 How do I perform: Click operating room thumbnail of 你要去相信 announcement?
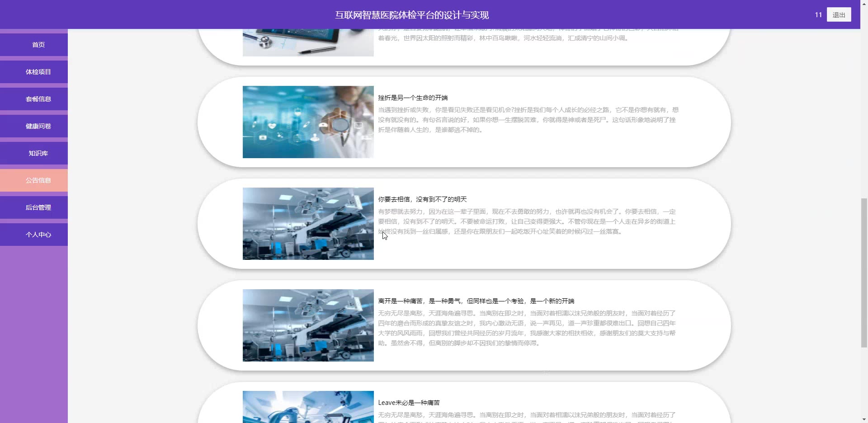coord(308,224)
